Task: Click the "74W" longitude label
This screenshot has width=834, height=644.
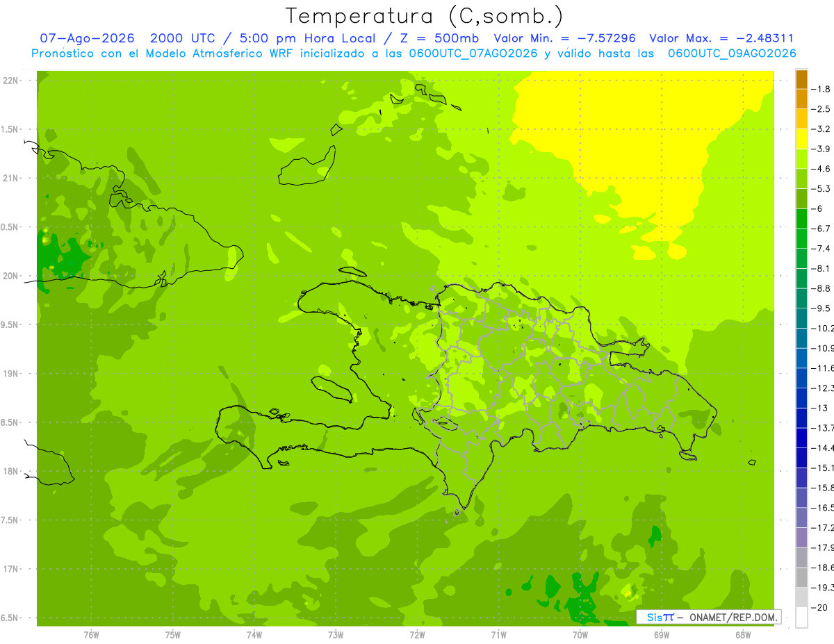Action: pyautogui.click(x=254, y=634)
